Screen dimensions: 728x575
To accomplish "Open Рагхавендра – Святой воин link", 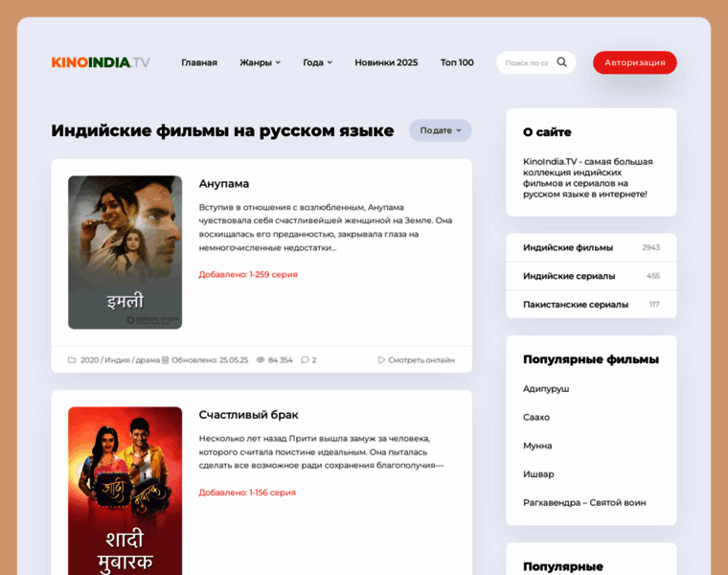I will [584, 502].
